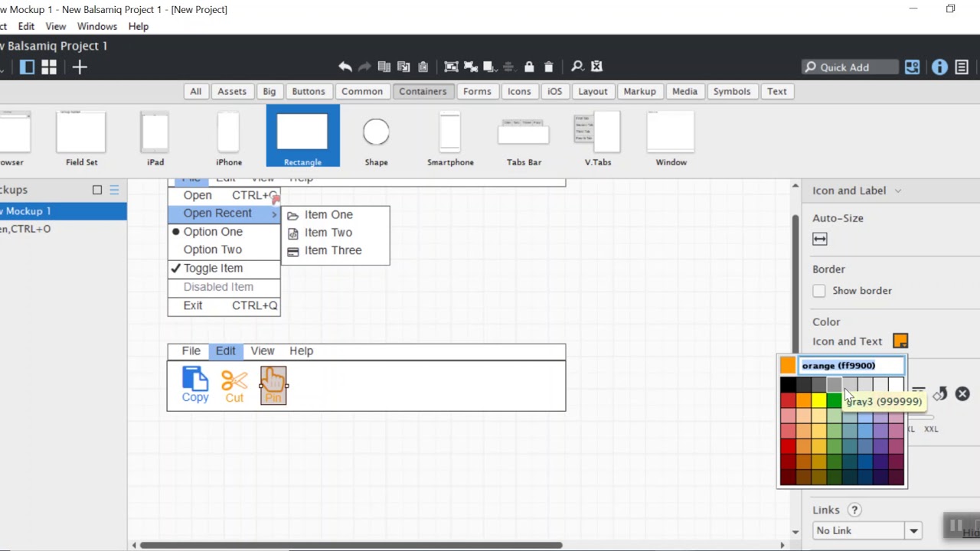Click the round X icon in inspector

(x=962, y=394)
